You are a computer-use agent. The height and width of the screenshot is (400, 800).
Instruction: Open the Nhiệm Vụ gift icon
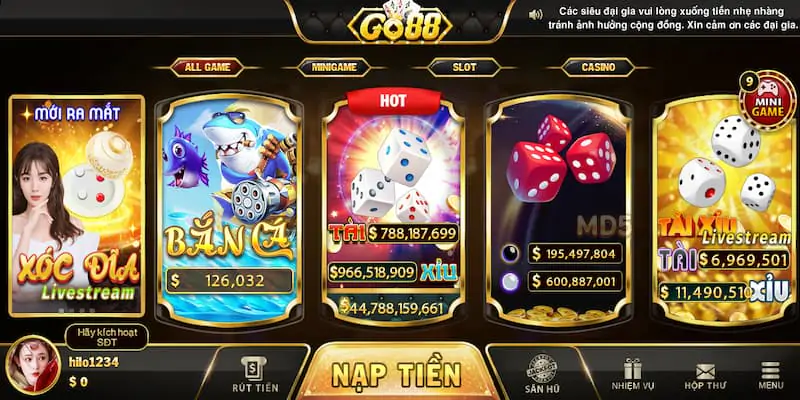[x=633, y=375]
